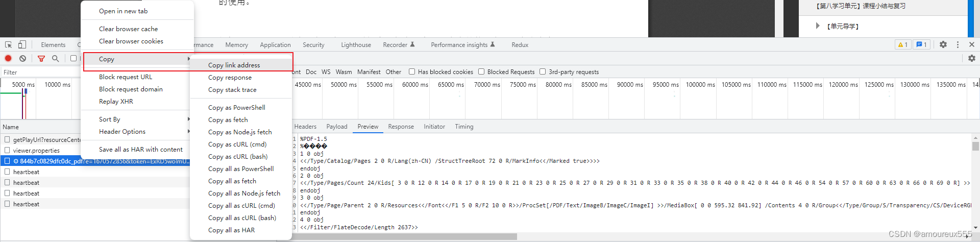Open Network panel settings gear

tap(972, 58)
